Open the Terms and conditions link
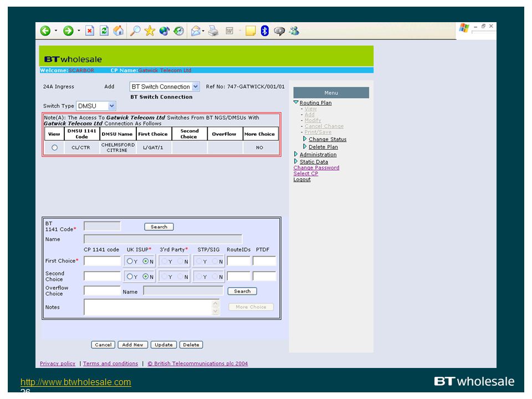Viewport: 532px width, 399px height. click(x=111, y=364)
